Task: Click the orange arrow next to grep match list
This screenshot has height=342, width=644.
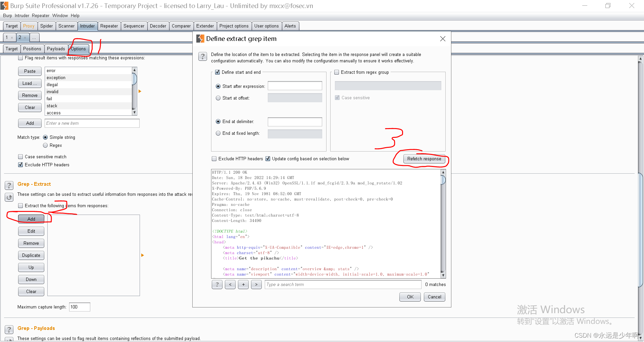Action: pyautogui.click(x=140, y=91)
